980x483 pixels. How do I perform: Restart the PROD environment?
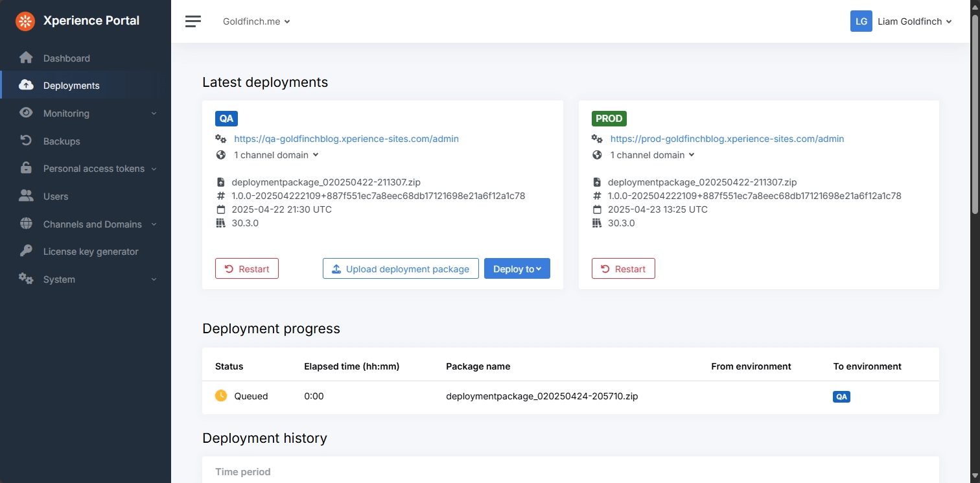[x=624, y=269]
